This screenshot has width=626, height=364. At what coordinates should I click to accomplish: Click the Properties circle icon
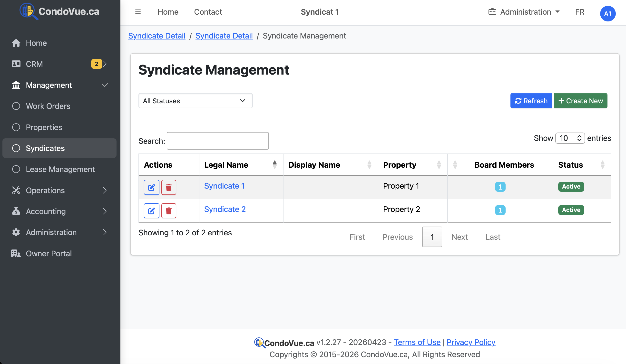(16, 127)
